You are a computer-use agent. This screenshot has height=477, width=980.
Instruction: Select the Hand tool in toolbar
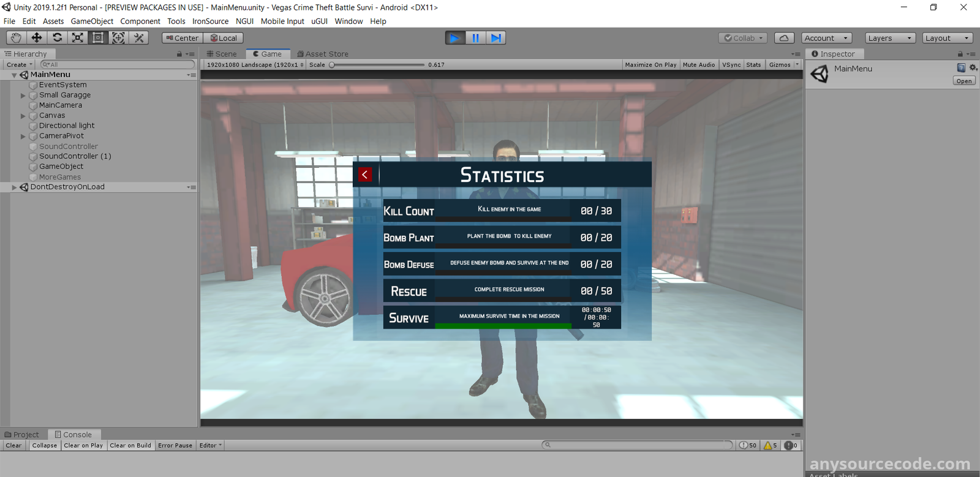tap(16, 38)
